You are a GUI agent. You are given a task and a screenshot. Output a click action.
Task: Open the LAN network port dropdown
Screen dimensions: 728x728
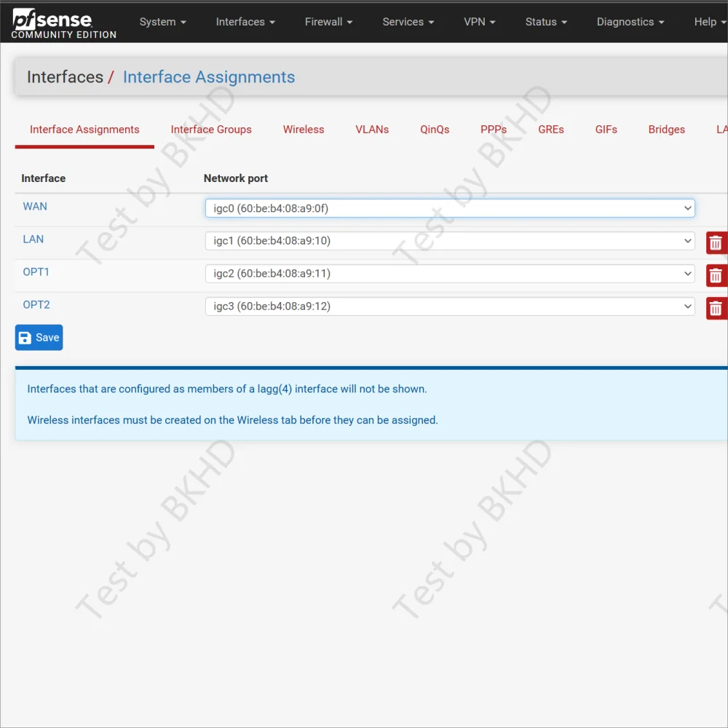(449, 241)
